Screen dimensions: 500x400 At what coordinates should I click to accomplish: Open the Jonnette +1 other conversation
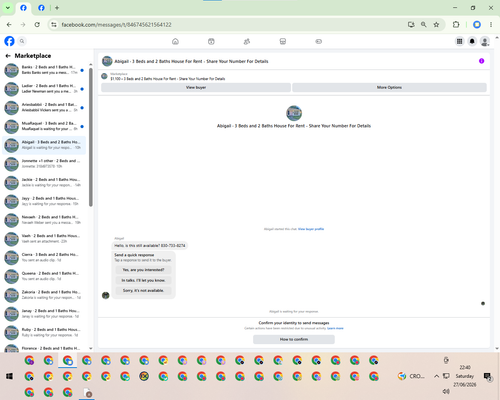click(x=44, y=164)
